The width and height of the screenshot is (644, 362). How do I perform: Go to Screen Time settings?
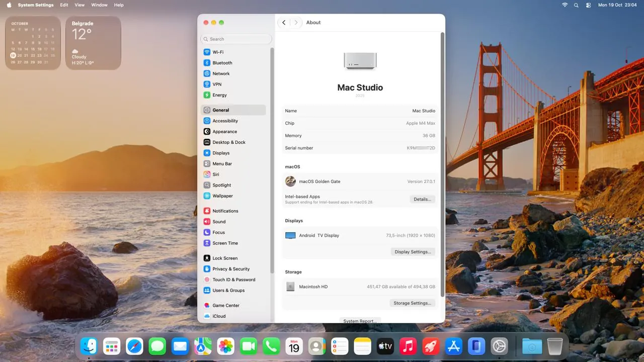(233, 243)
